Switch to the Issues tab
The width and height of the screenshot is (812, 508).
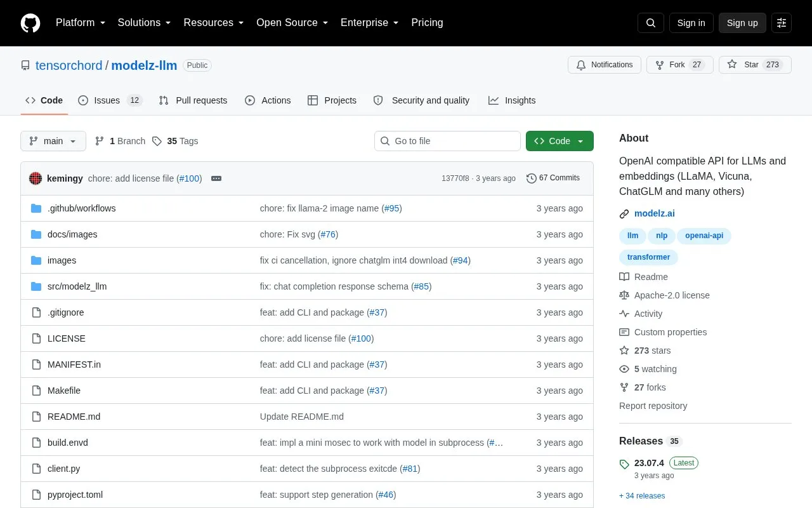[110, 100]
